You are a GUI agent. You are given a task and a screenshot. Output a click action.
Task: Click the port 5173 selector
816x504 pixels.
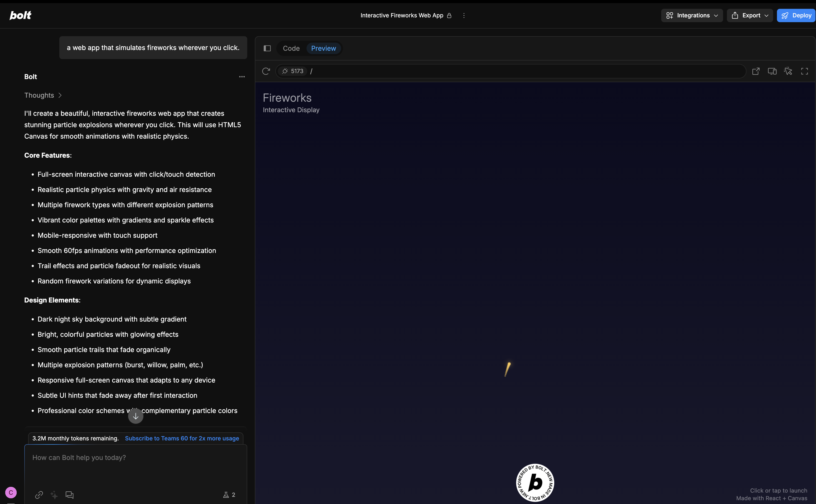pos(293,71)
